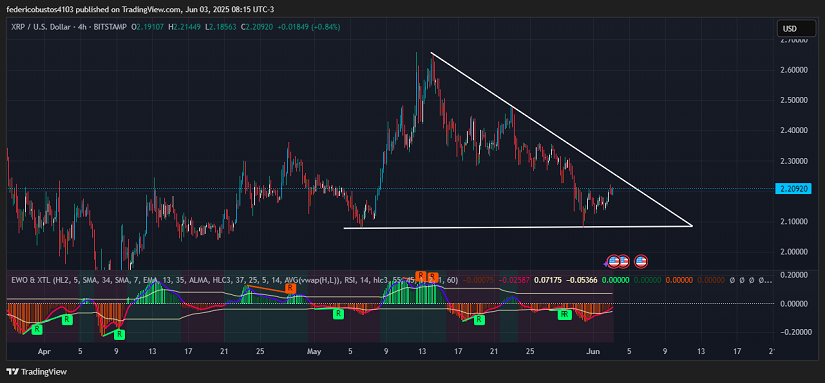
Task: Click the high value H2.21449
Action: point(185,27)
